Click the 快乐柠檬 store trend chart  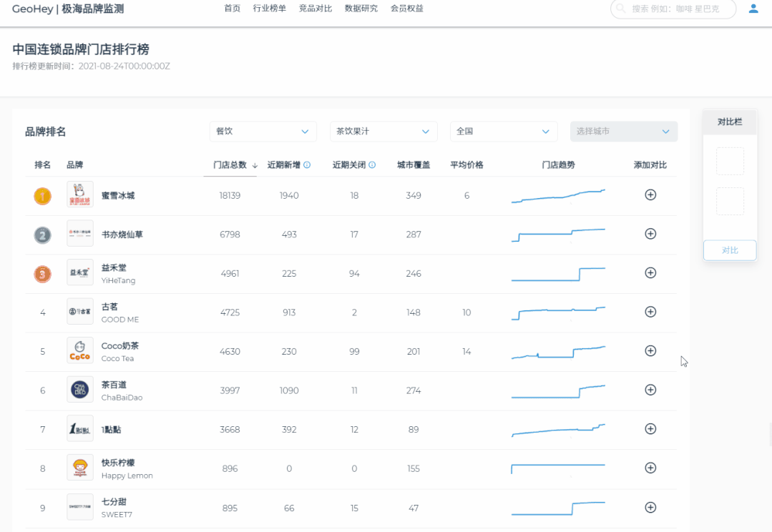[558, 468]
